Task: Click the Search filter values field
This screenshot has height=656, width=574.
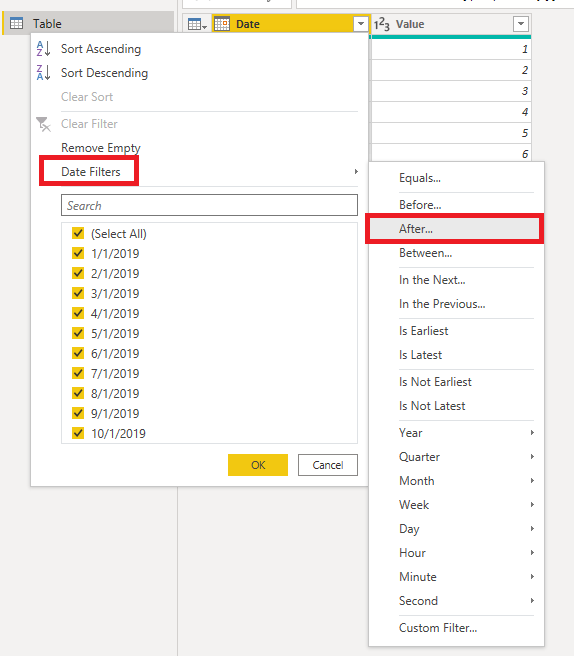Action: pyautogui.click(x=209, y=205)
